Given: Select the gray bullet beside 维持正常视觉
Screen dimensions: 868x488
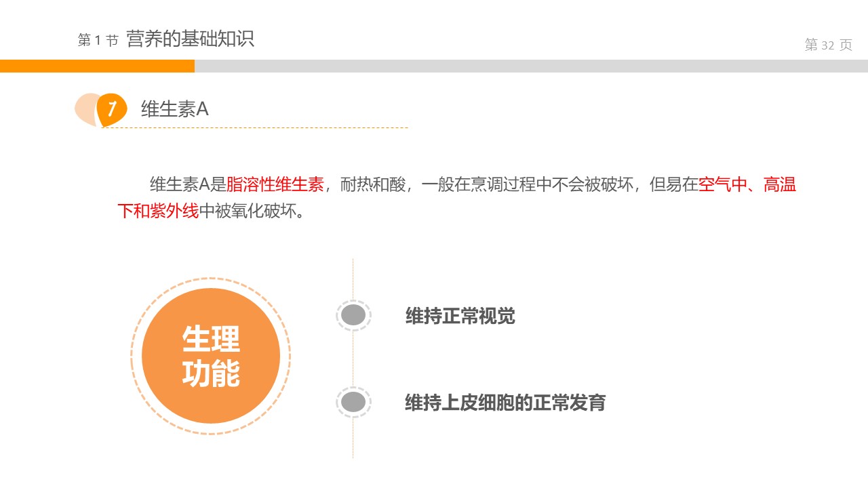Looking at the screenshot, I should click(353, 315).
